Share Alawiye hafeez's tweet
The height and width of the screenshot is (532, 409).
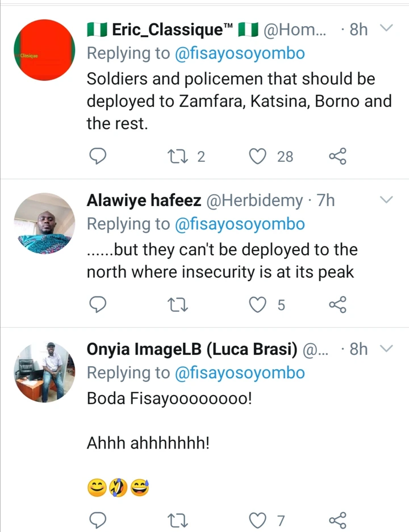(338, 305)
